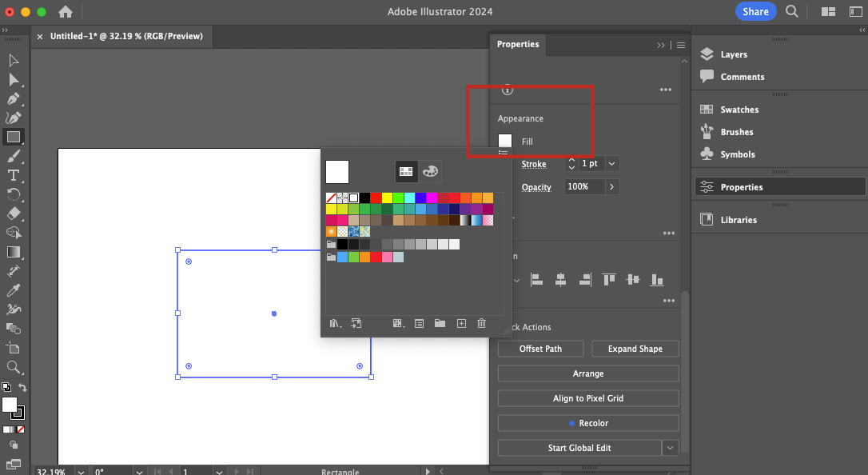Switch to Color Mixer view in popup
Screen dimensions: 868x475
point(430,171)
